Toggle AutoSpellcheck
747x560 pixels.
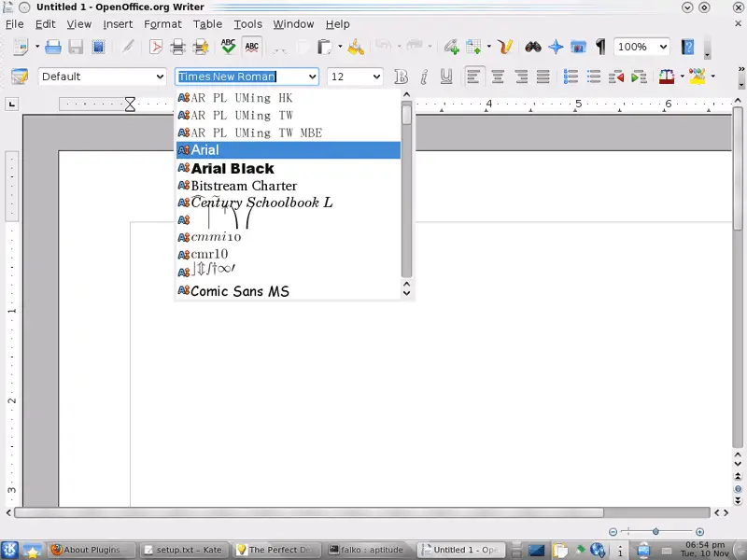tap(251, 47)
